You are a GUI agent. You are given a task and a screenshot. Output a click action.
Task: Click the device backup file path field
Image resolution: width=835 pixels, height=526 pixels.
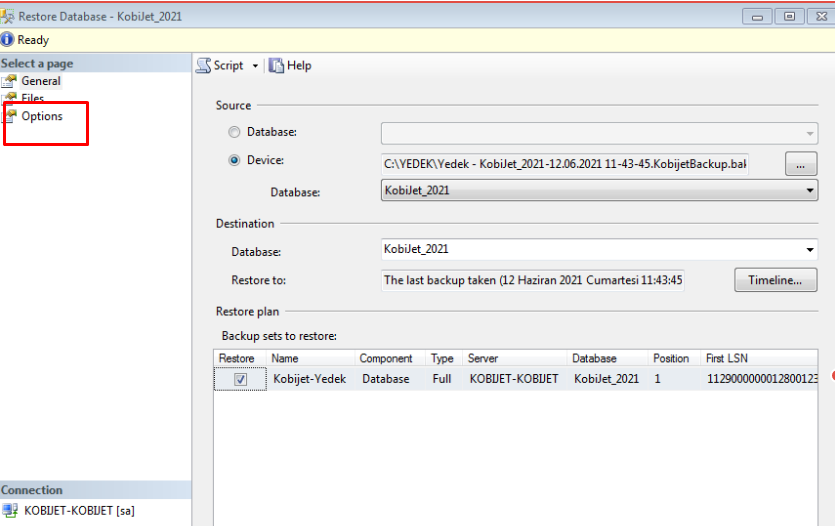click(564, 164)
